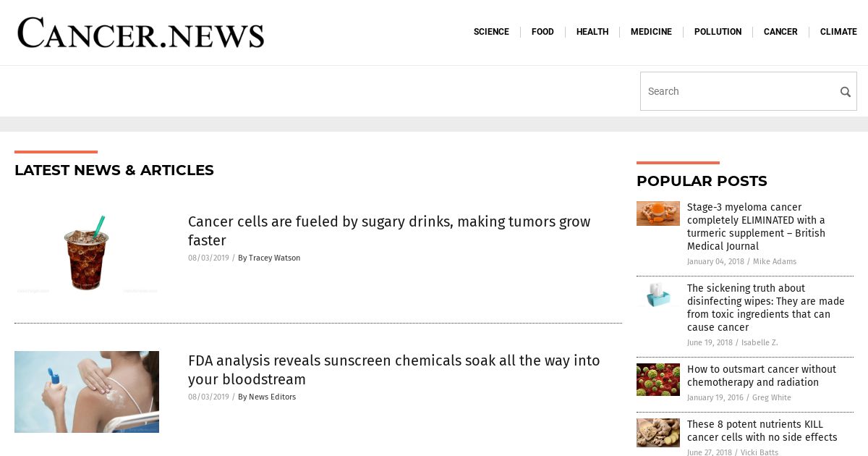Click the sunscreen application photo thumbnail
868x456 pixels.
pos(87,392)
